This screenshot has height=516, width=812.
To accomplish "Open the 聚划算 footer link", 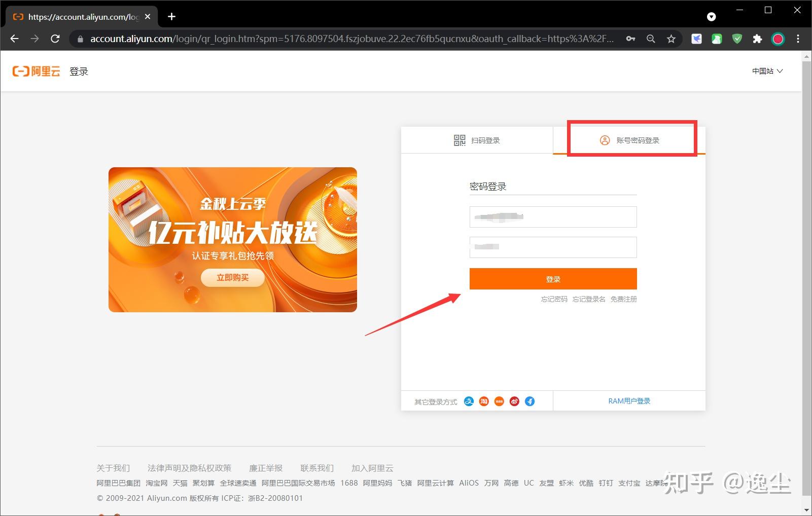I will [x=203, y=483].
